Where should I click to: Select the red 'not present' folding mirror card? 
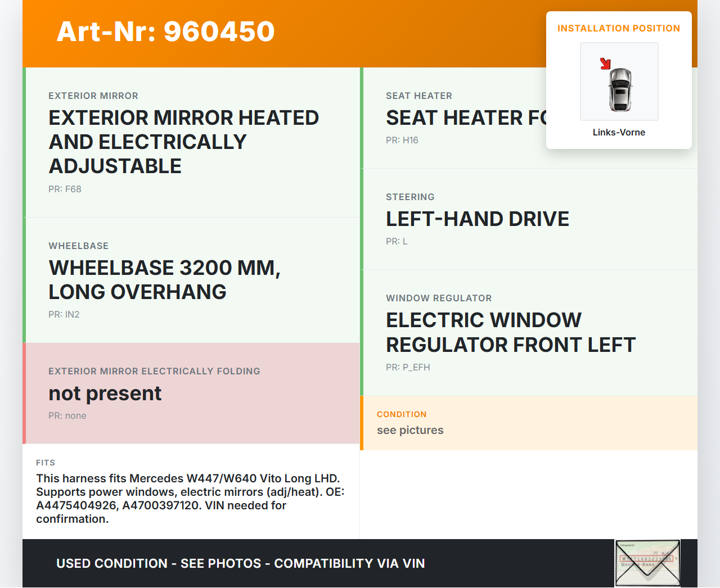click(191, 393)
